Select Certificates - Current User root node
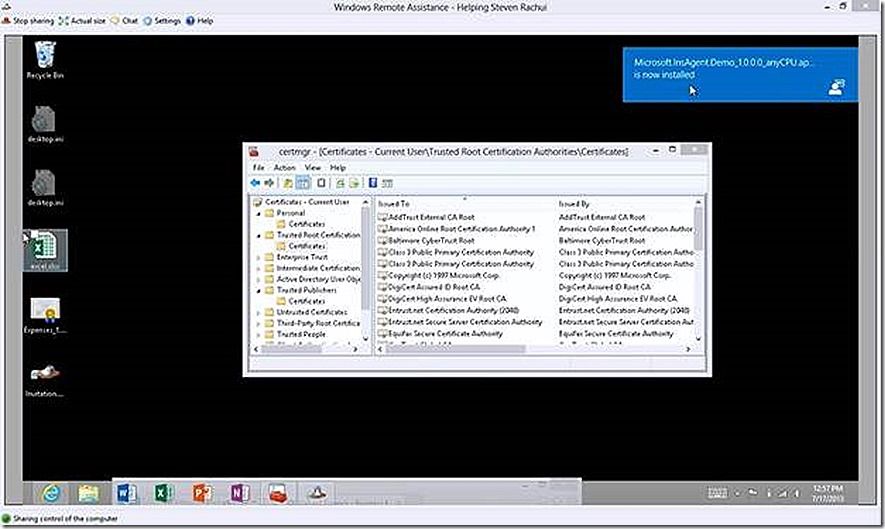 click(x=307, y=202)
